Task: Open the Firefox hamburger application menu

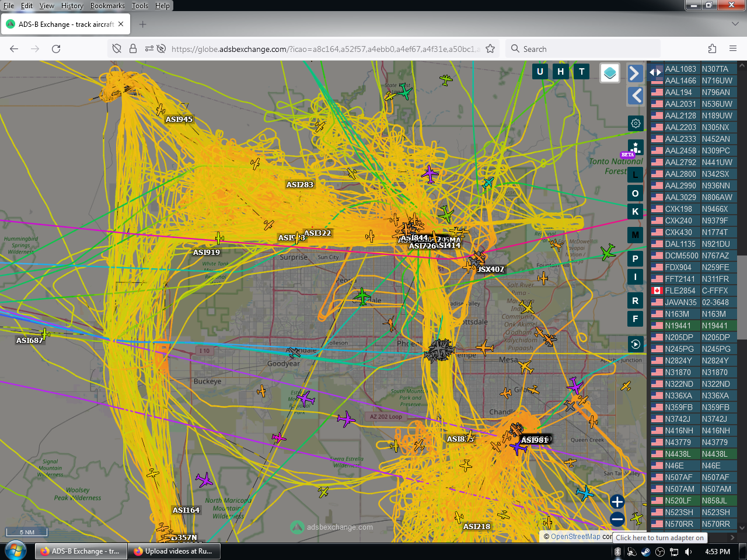Action: pos(733,49)
